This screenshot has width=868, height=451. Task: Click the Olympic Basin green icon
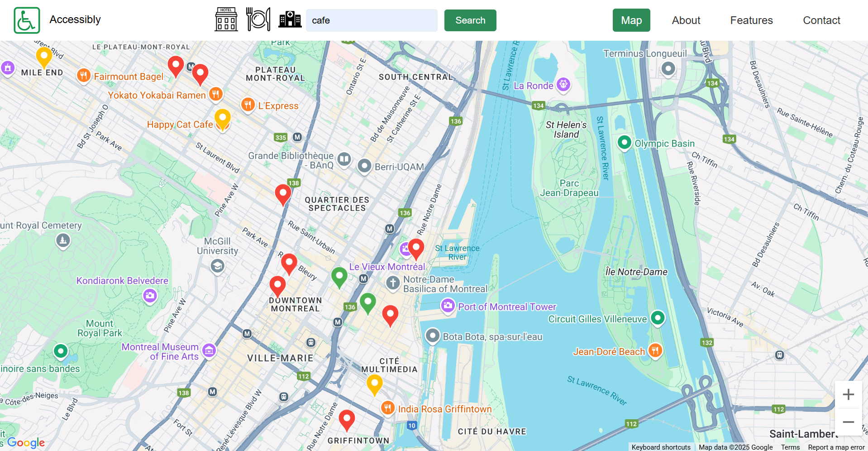[625, 143]
